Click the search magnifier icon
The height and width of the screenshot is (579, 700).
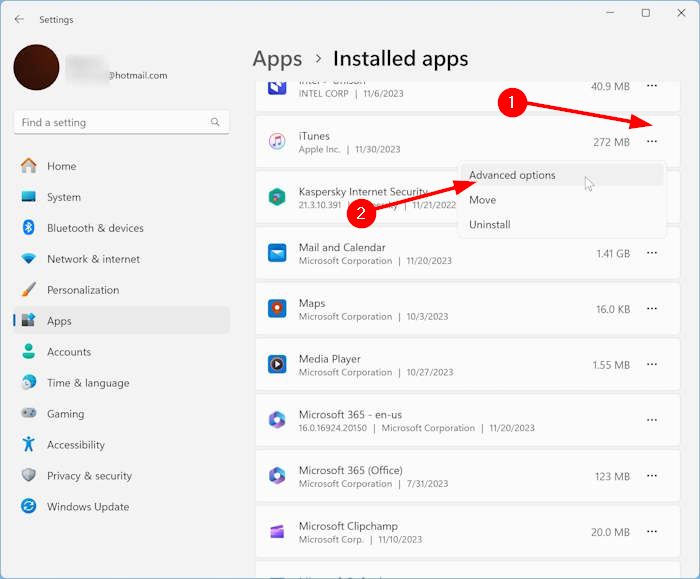[x=215, y=122]
